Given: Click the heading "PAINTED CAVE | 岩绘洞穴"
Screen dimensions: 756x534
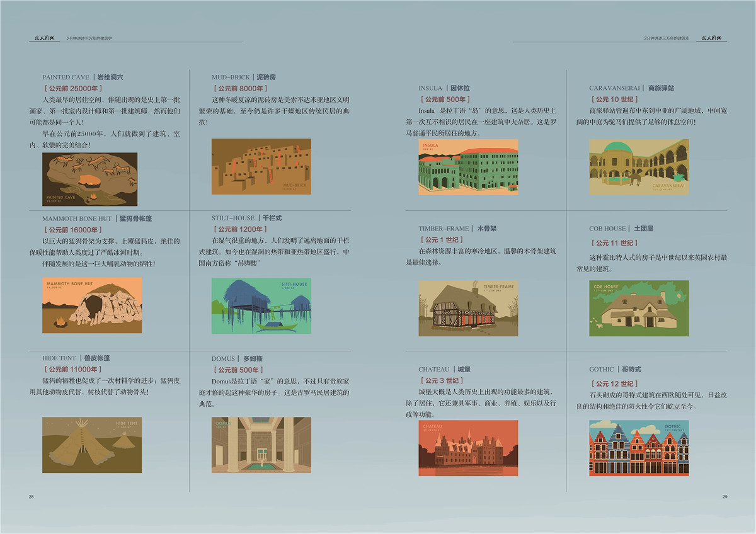Looking at the screenshot, I should pyautogui.click(x=83, y=77).
